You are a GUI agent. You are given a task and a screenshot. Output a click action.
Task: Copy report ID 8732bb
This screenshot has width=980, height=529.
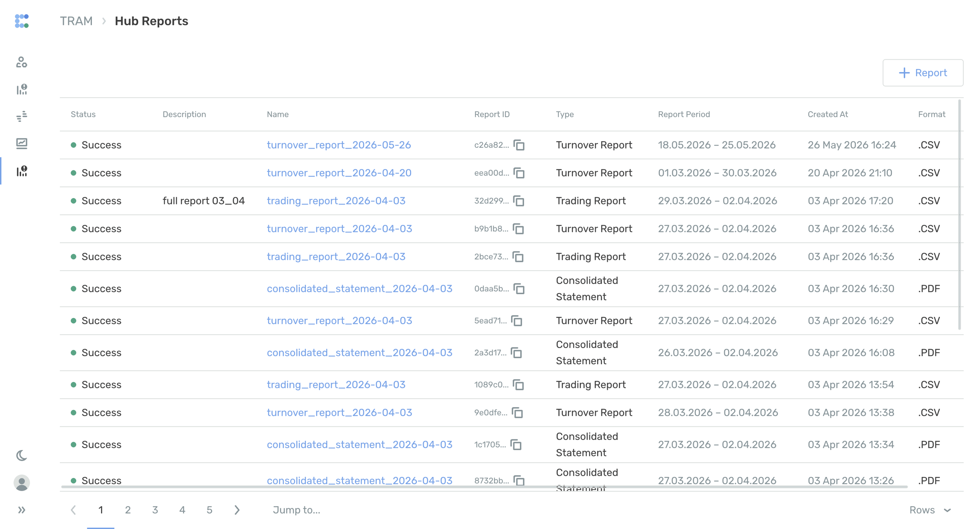pos(519,480)
